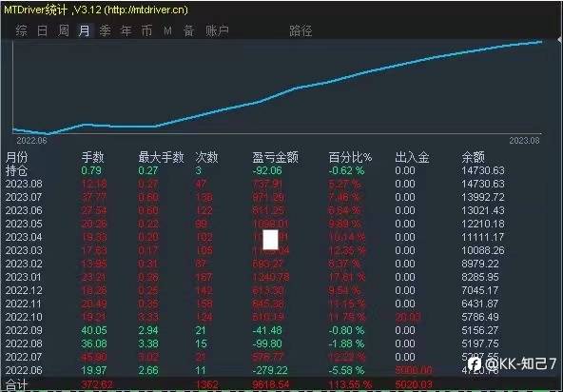This screenshot has width=563, height=392.
Task: Open the 日 daily statistics tab
Action: 43,30
